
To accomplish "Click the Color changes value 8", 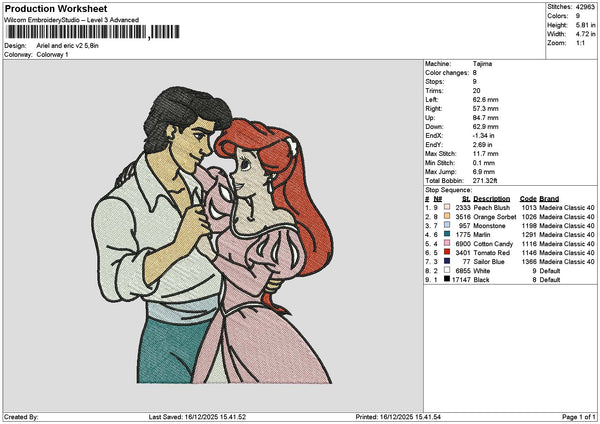I will click(474, 73).
